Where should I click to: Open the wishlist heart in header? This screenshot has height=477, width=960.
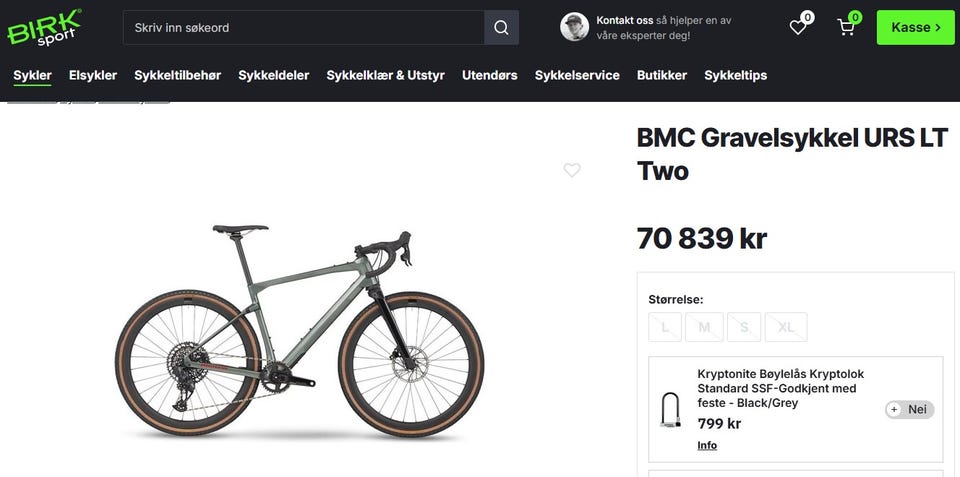[x=798, y=27]
